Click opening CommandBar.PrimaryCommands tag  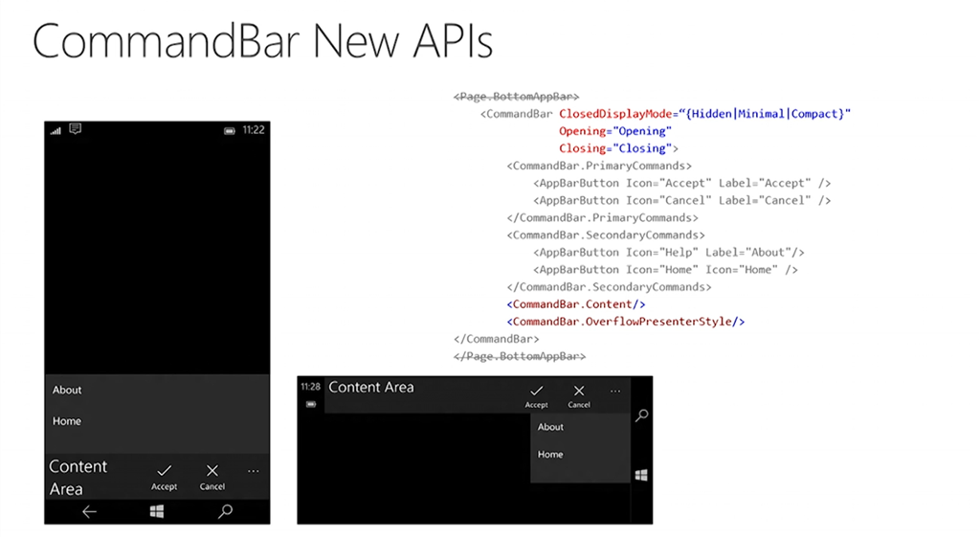(x=599, y=166)
